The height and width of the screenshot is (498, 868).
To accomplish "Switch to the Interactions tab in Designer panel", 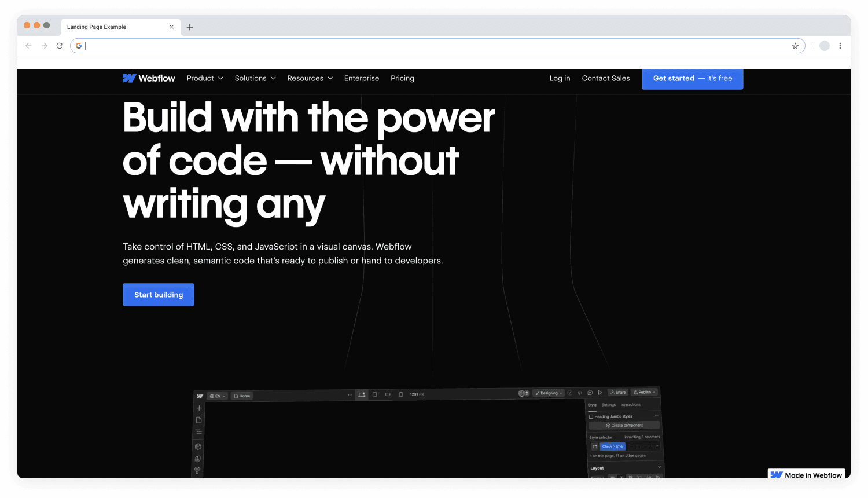I will (x=631, y=405).
